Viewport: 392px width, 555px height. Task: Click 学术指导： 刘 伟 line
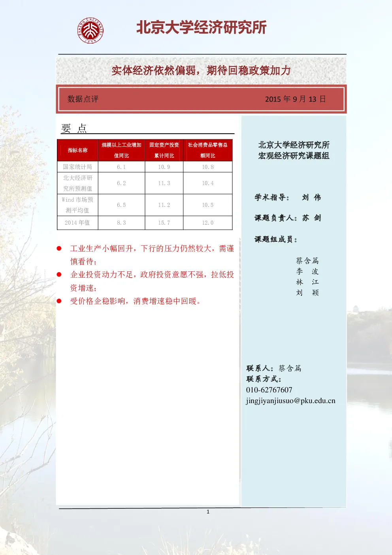pyautogui.click(x=288, y=197)
